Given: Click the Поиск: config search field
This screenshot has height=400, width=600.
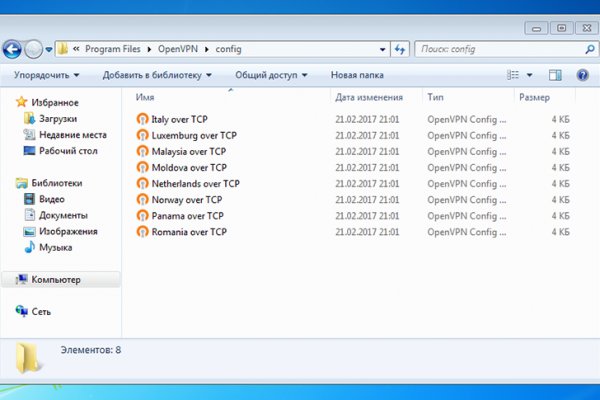Looking at the screenshot, I should pyautogui.click(x=495, y=48).
